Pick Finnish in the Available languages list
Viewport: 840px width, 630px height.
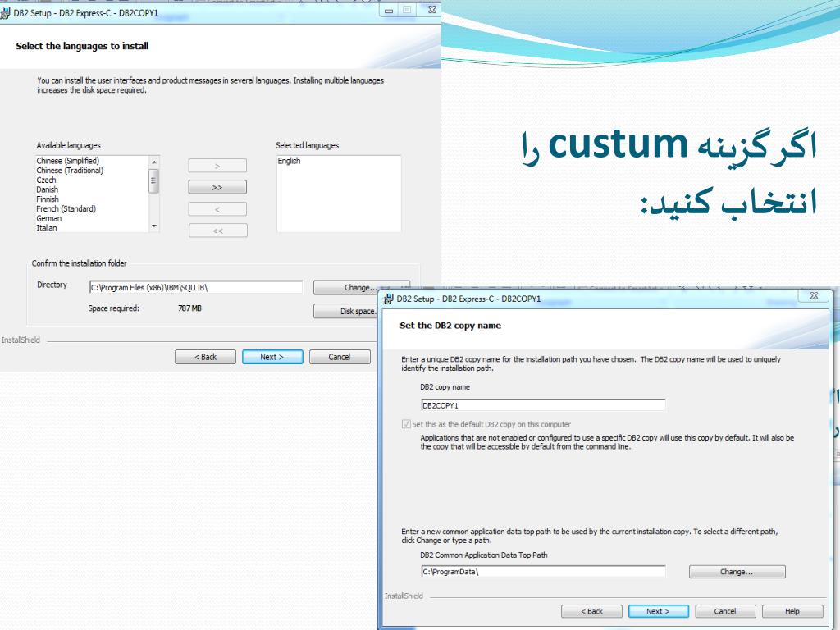pos(48,199)
